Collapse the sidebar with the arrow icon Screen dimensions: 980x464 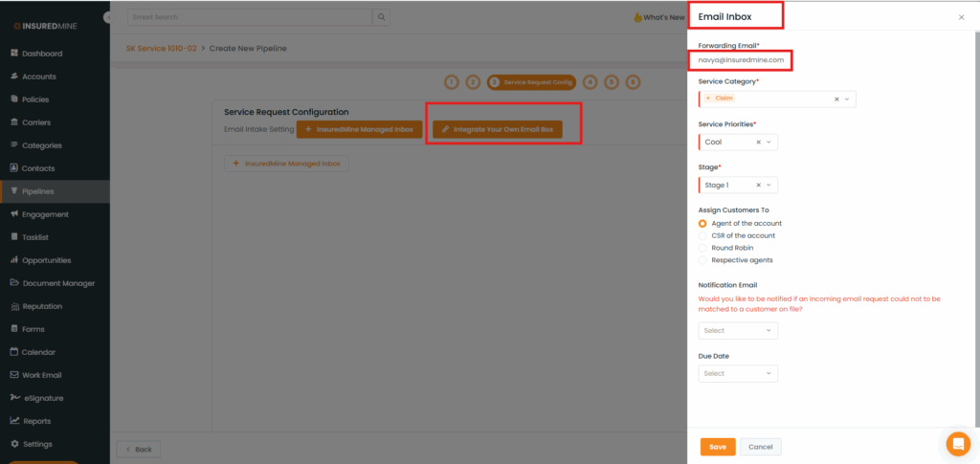click(107, 17)
